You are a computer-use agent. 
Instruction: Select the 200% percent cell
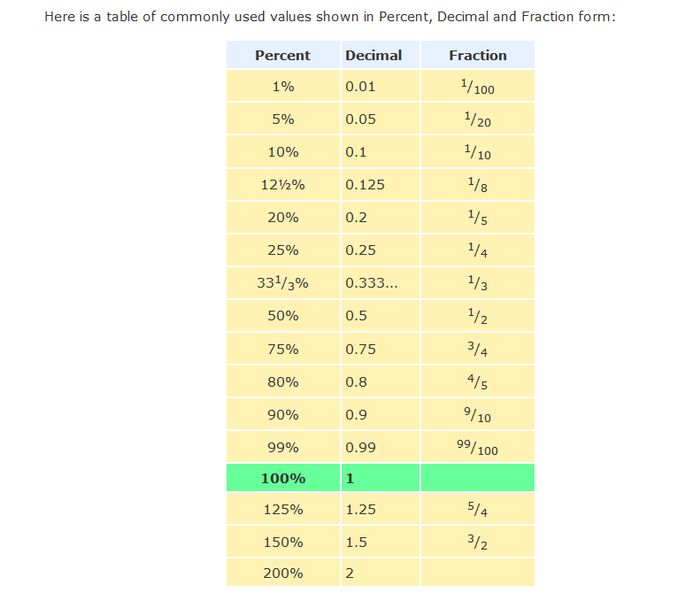pos(282,573)
